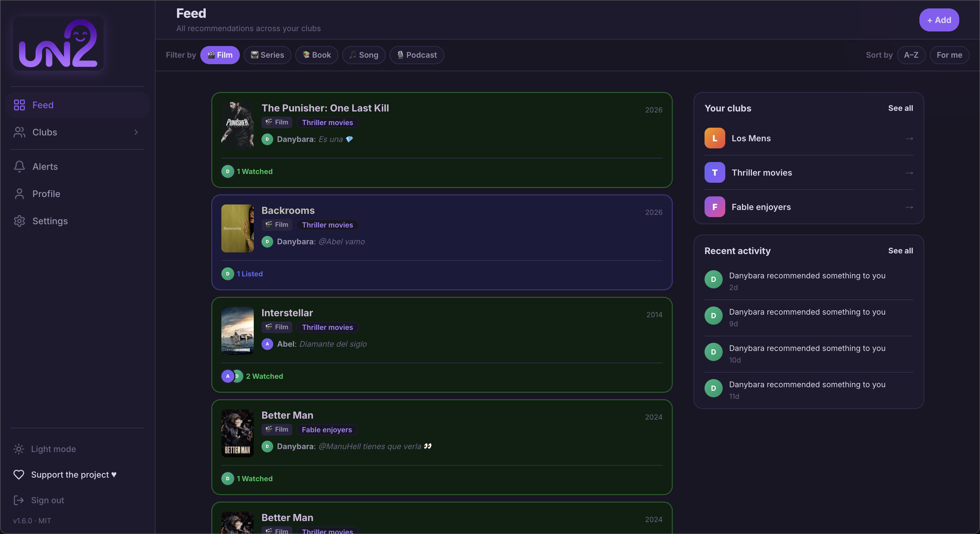Open Thriller movies club via its arrow
Viewport: 980px width, 534px height.
tap(909, 173)
